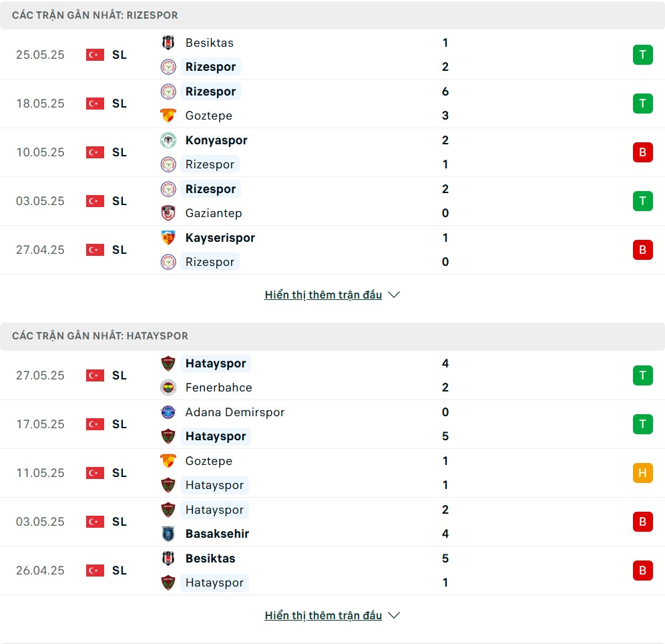This screenshot has width=665, height=644.
Task: Click the Gaziantep club badge
Action: 168,213
